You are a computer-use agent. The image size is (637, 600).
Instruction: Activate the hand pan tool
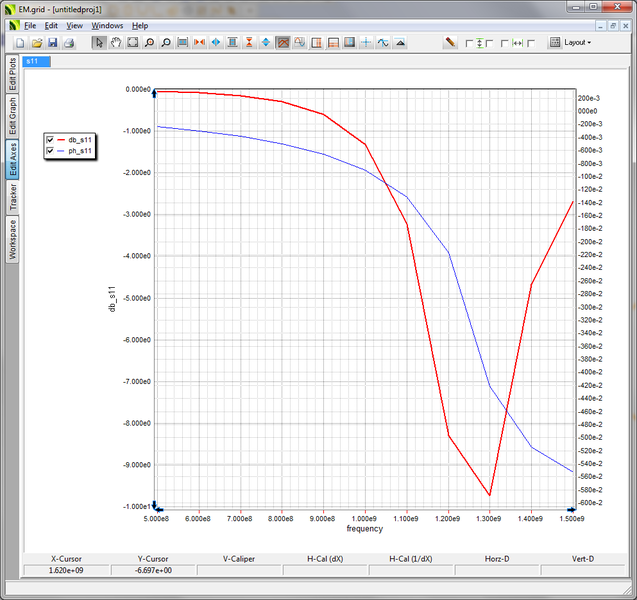[x=116, y=43]
